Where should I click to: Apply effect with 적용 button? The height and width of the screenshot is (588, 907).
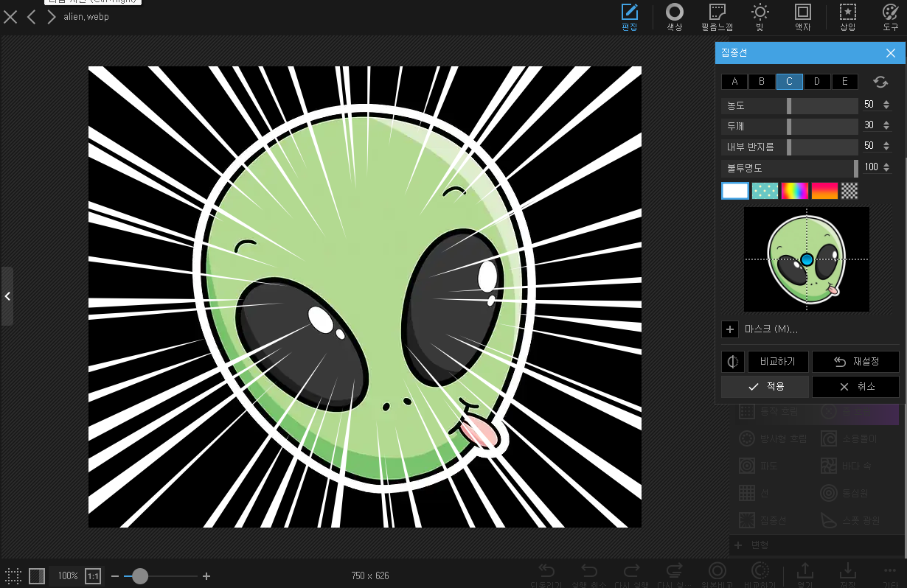(765, 387)
